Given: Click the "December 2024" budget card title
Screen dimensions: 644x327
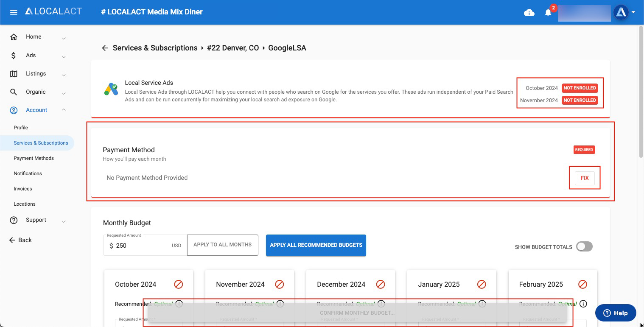Looking at the screenshot, I should (x=341, y=284).
